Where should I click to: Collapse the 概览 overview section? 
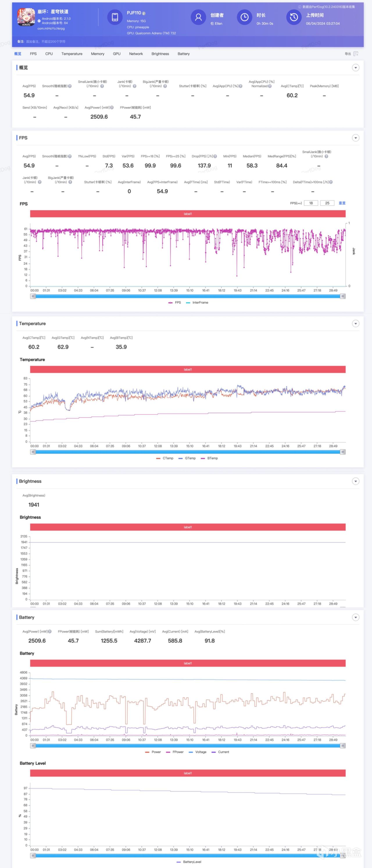(355, 68)
